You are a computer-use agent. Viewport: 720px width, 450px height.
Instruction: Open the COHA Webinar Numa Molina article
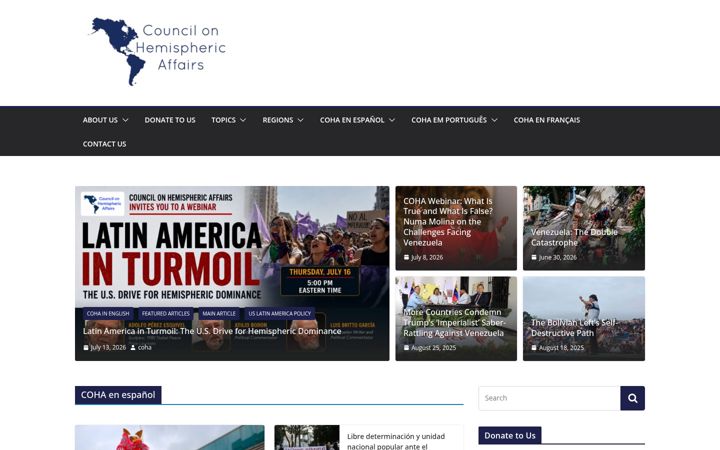448,222
